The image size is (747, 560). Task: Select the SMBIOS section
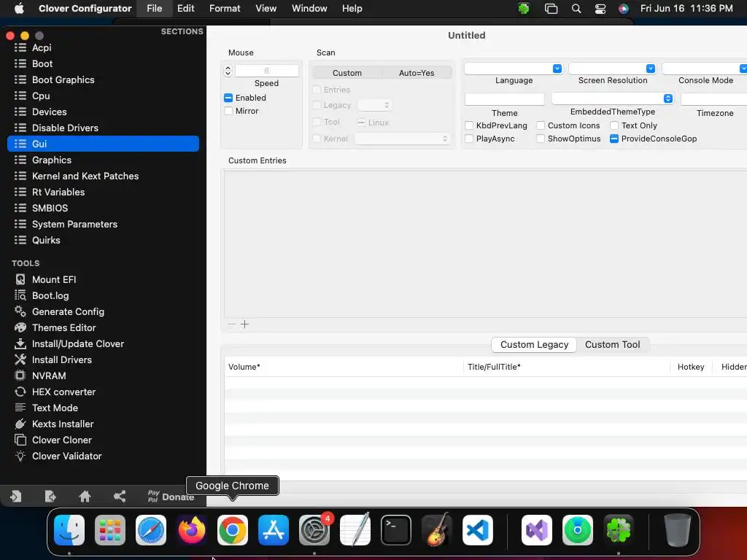pyautogui.click(x=103, y=208)
